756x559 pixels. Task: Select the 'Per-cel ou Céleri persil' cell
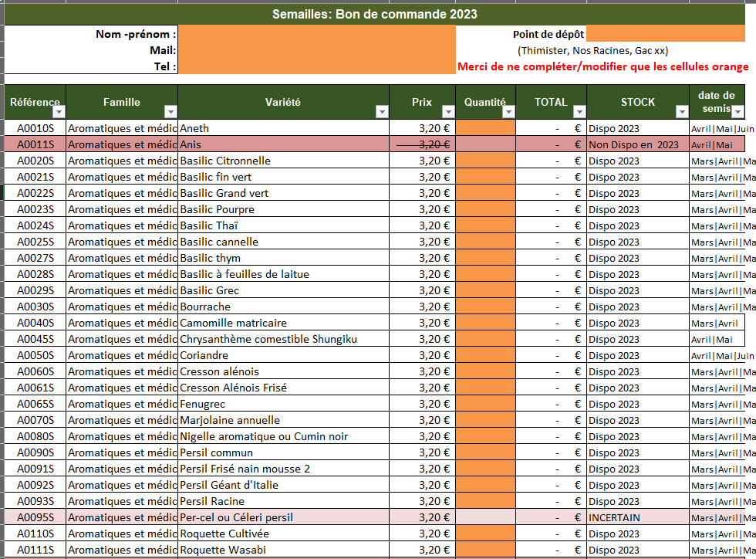(284, 517)
